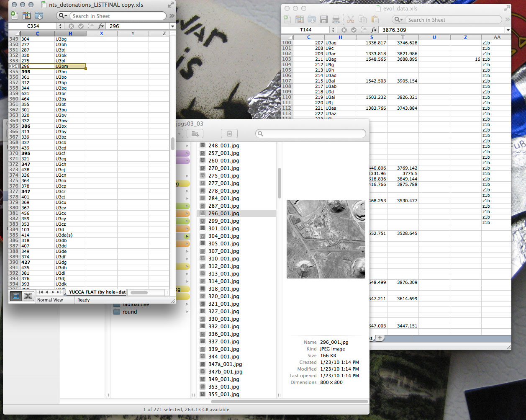Click Cut scissors icon in evol_data window
Screen dimensions: 526x420
point(351,19)
